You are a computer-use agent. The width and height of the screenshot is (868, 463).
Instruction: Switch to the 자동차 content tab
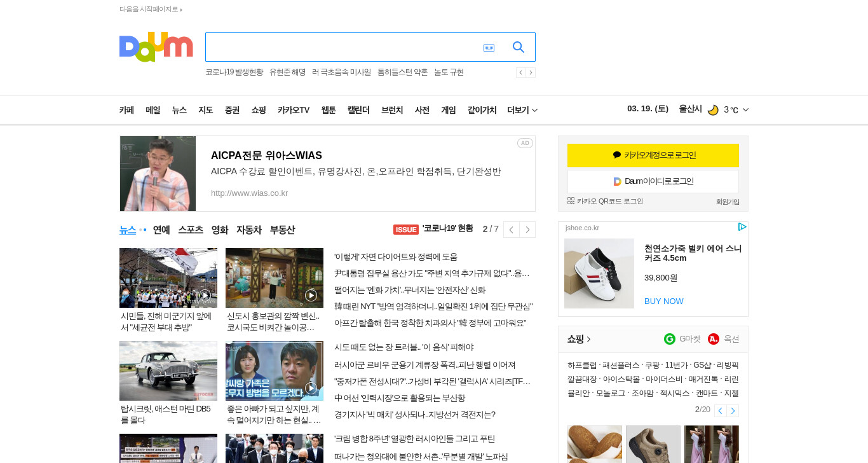tap(249, 230)
